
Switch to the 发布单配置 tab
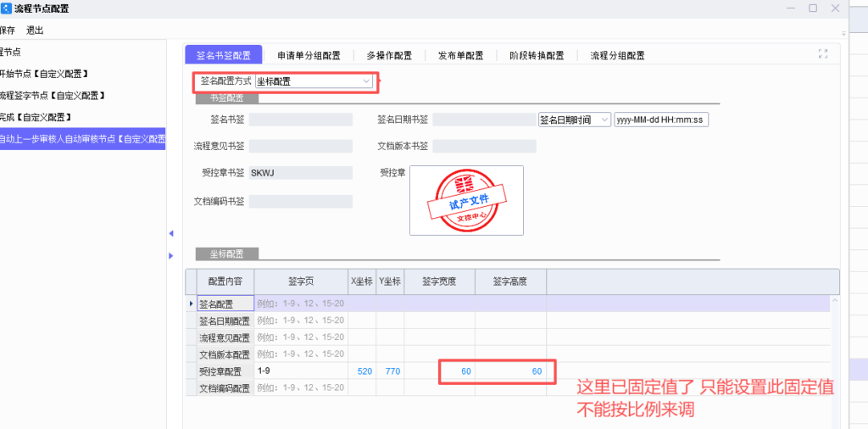[x=460, y=55]
